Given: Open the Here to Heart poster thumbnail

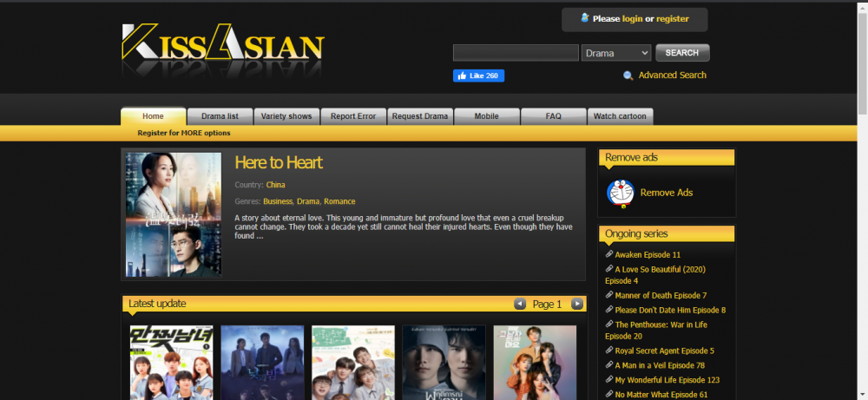Looking at the screenshot, I should point(174,214).
